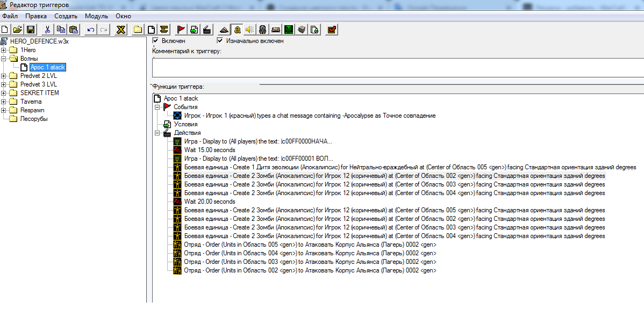Open Variables editor with the yellow X icon
This screenshot has height=316, width=644.
coord(120,29)
